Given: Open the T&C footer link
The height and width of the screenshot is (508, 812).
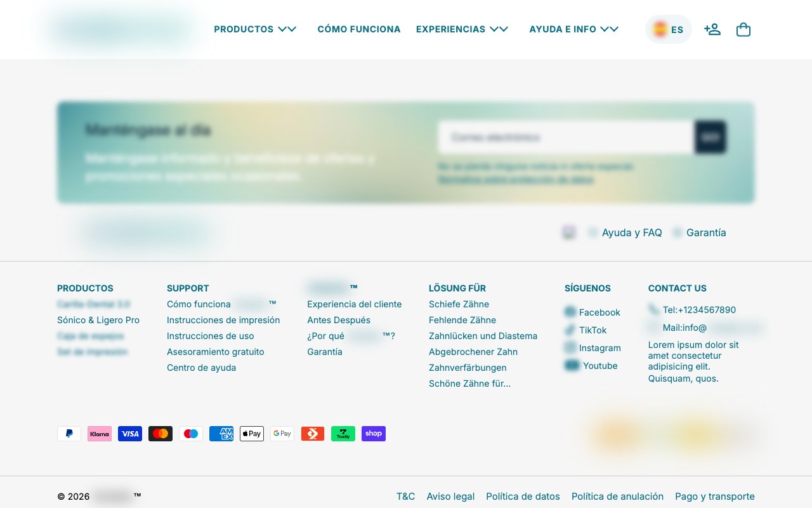Looking at the screenshot, I should pyautogui.click(x=406, y=497).
